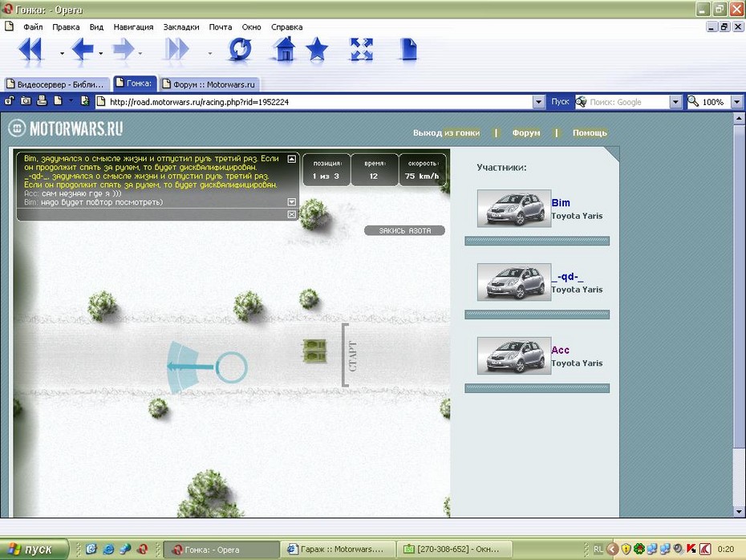Click the camera icon in address toolbar
This screenshot has width=746, height=560.
(26, 101)
